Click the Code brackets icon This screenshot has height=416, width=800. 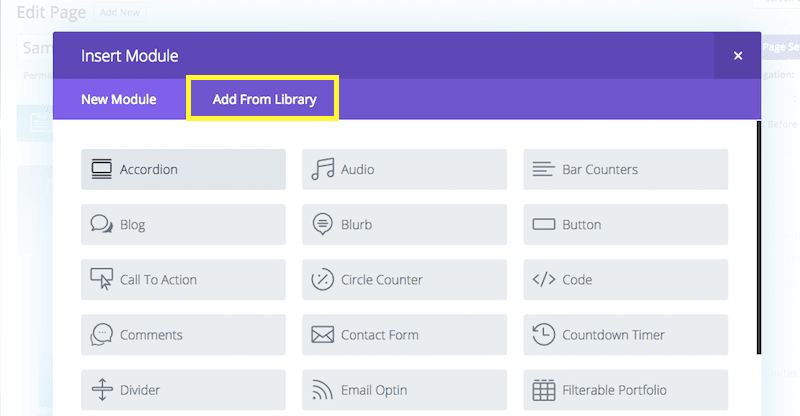(x=544, y=279)
